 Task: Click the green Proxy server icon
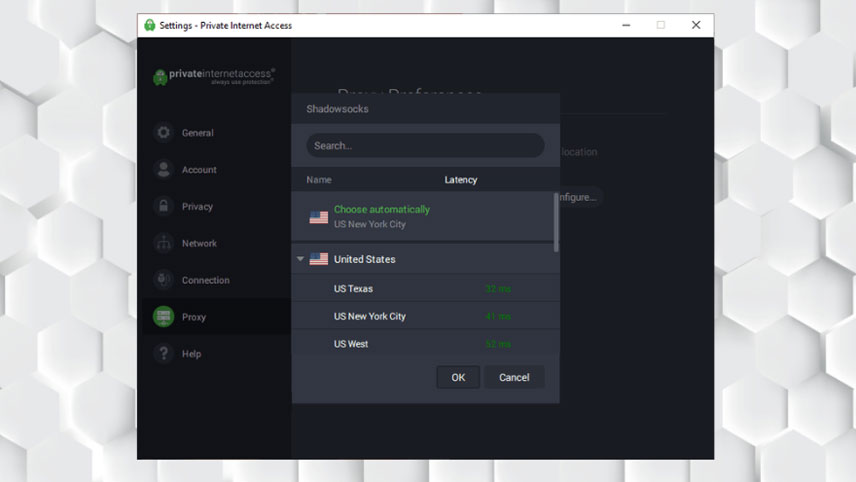pyautogui.click(x=163, y=317)
